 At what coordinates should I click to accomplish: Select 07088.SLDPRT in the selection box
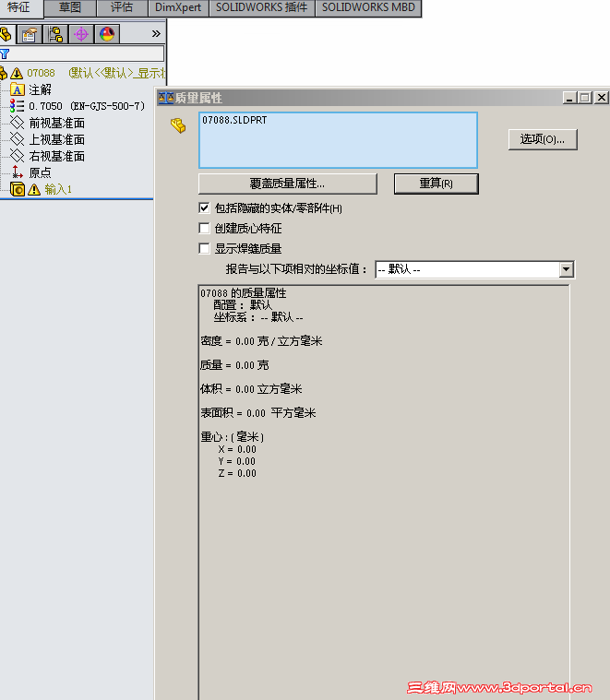pyautogui.click(x=234, y=120)
